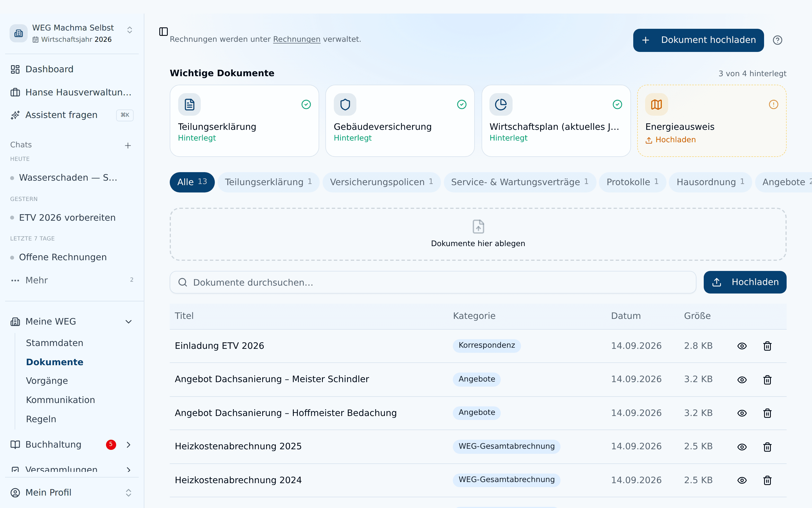Click the WEG building logo icon
812x508 pixels.
pos(18,33)
